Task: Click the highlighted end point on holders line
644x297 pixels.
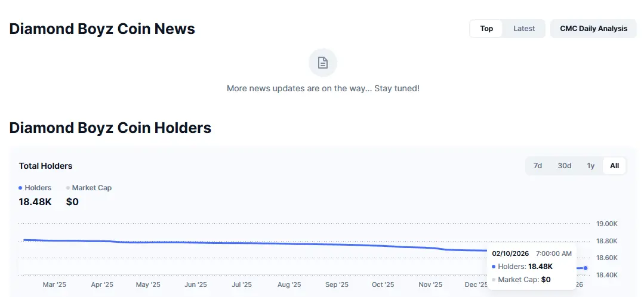Action: pos(586,268)
